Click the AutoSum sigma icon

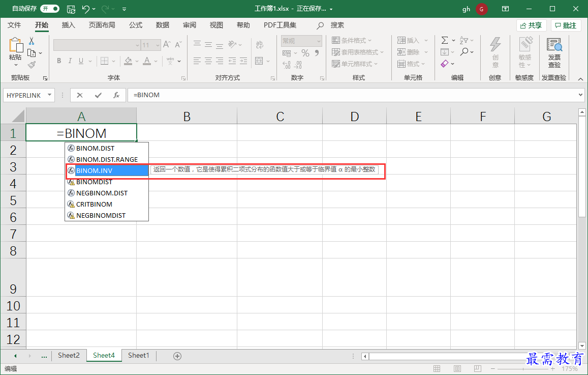click(x=445, y=41)
